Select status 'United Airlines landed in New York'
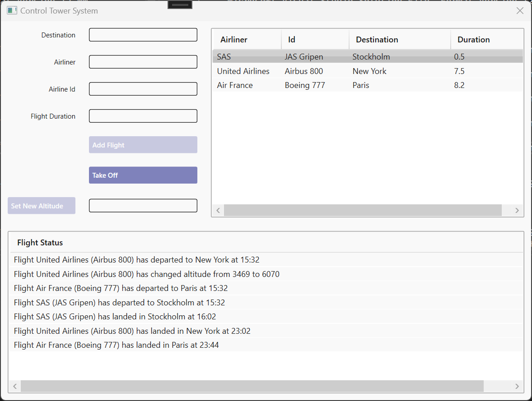Viewport: 532px width, 401px height. pos(266,331)
